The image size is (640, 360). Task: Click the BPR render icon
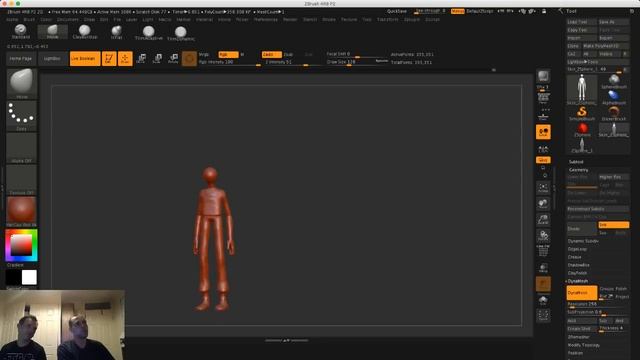pyautogui.click(x=543, y=76)
